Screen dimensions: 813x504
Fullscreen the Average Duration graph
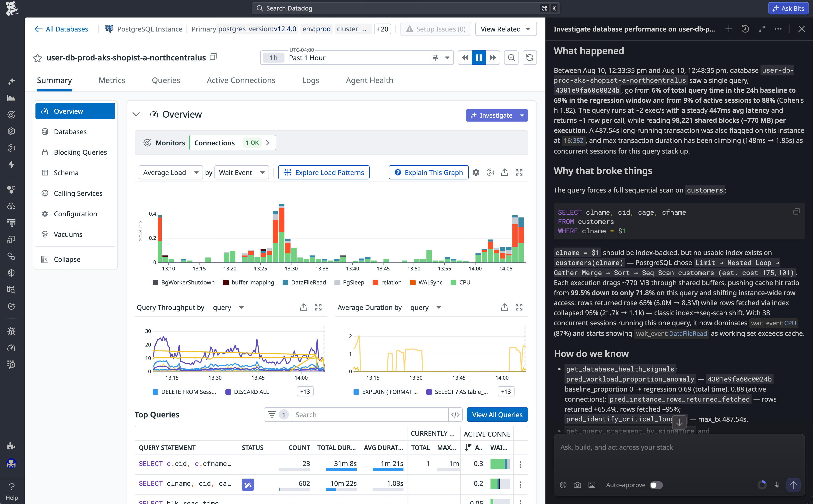[x=519, y=307]
